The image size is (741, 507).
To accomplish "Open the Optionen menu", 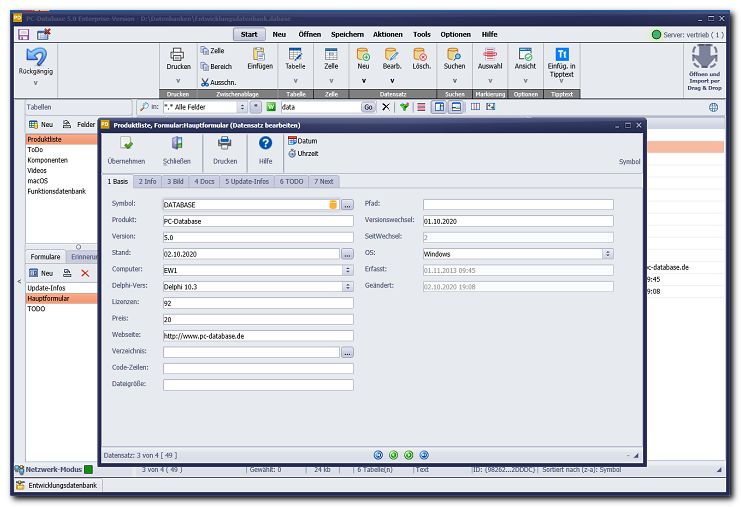I will [456, 34].
